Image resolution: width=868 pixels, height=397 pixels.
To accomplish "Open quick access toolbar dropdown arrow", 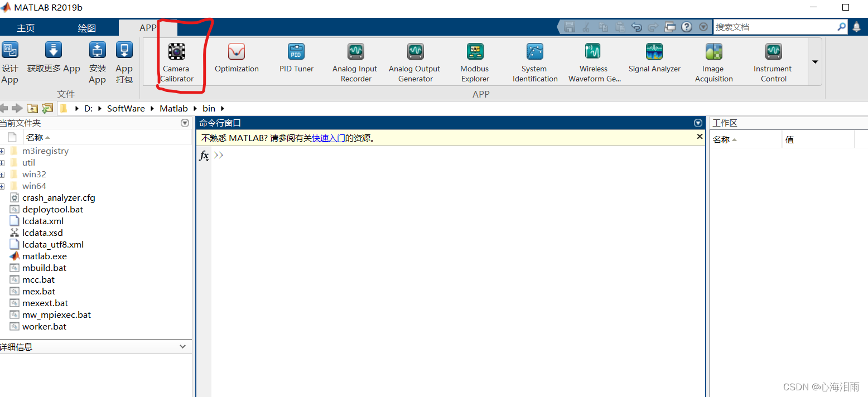I will point(703,27).
